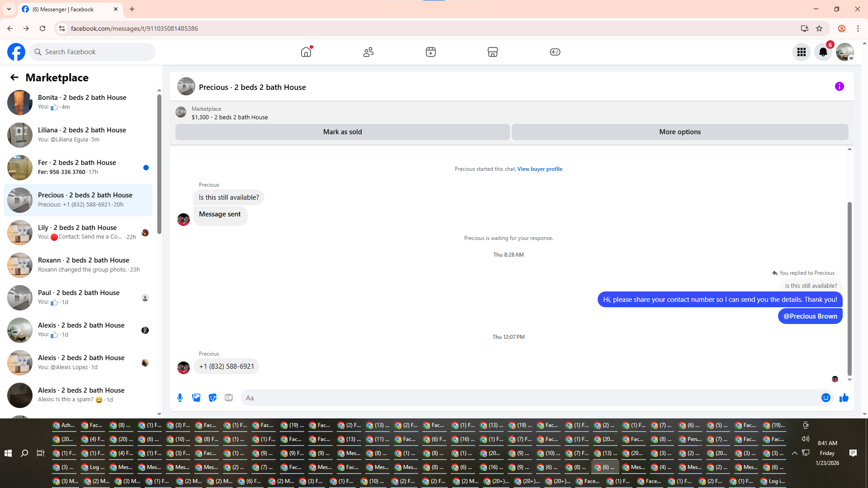Image resolution: width=868 pixels, height=488 pixels.
Task: Open More options for the listing
Action: click(679, 132)
